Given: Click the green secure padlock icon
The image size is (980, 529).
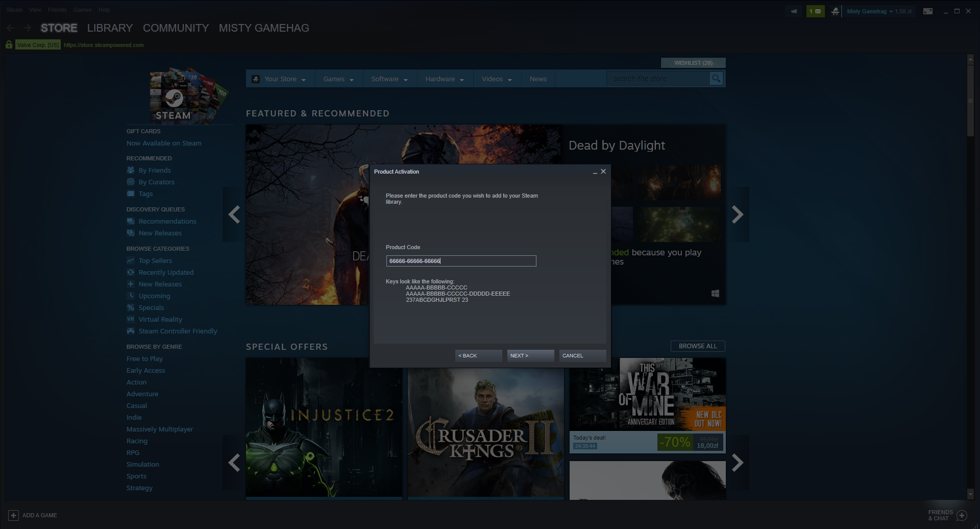Looking at the screenshot, I should pos(9,45).
